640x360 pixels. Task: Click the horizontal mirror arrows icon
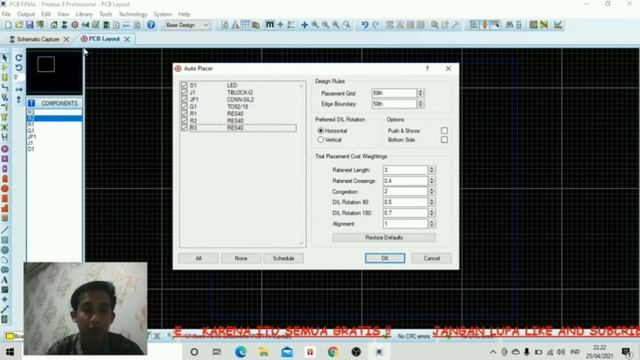(19, 89)
